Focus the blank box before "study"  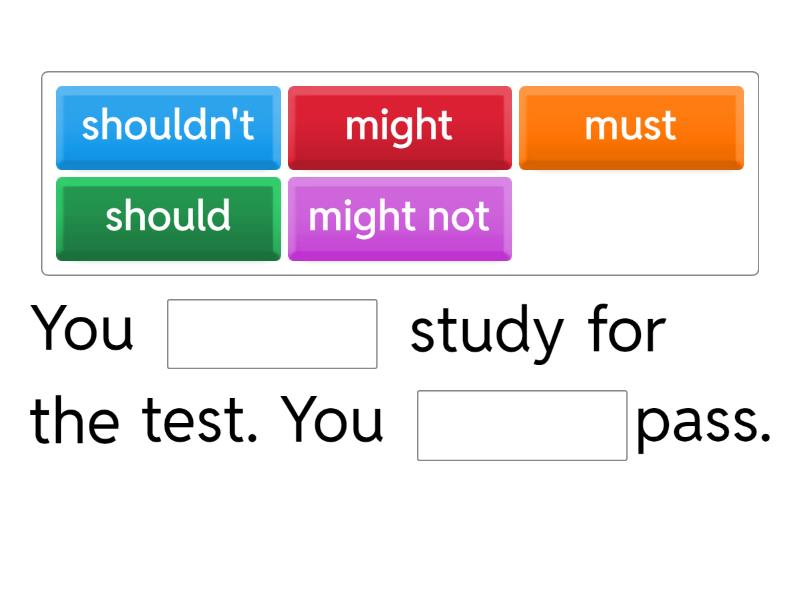(x=272, y=334)
